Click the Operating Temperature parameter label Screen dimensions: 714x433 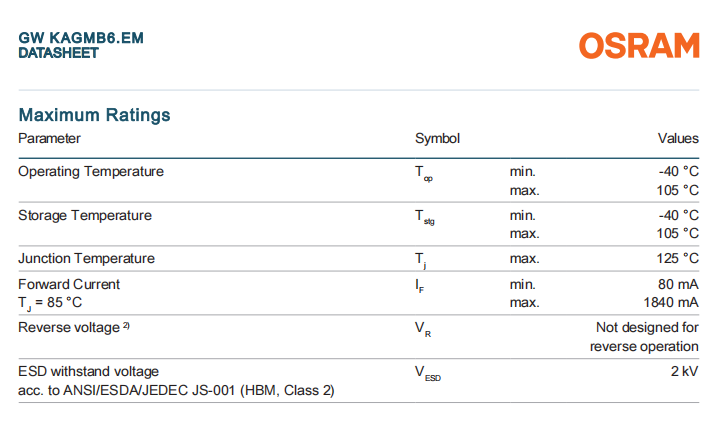tap(91, 171)
